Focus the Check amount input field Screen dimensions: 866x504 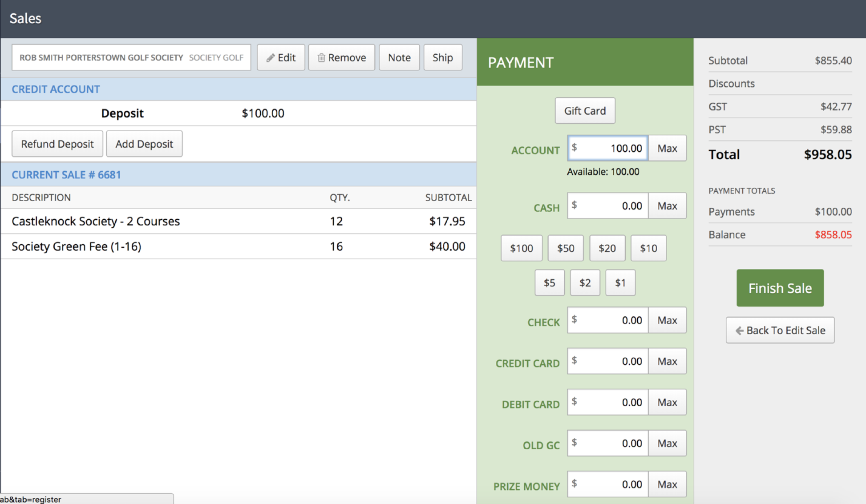coord(607,320)
